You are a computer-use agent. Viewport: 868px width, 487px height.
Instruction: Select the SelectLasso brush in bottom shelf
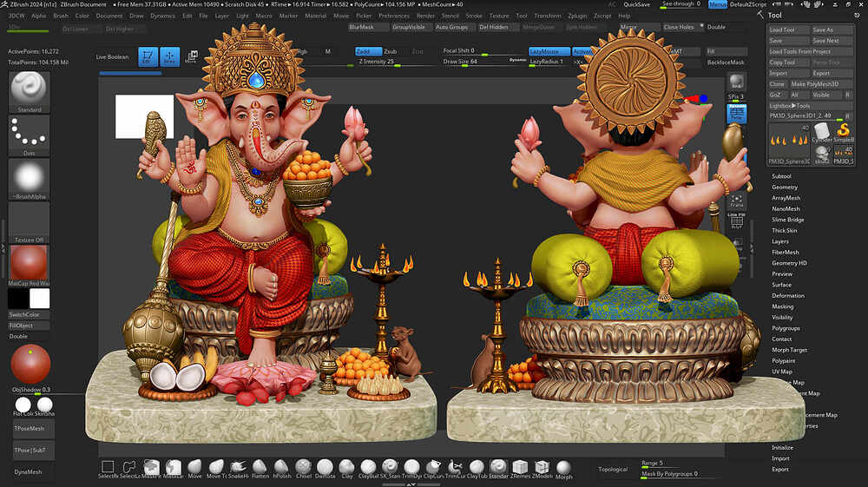click(x=129, y=469)
